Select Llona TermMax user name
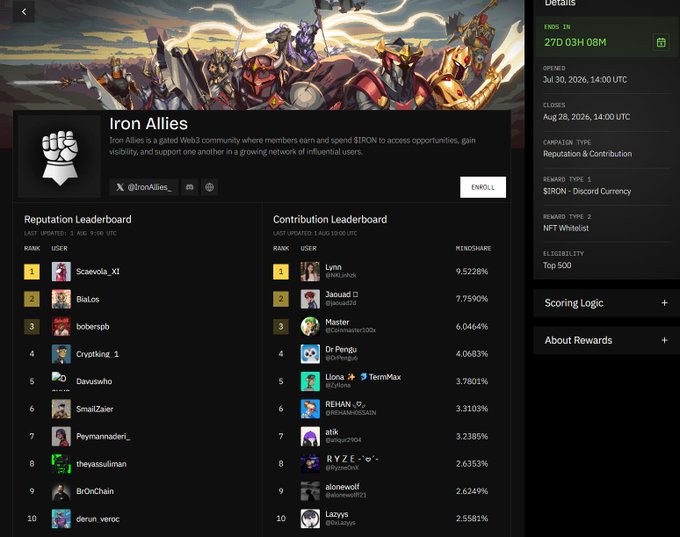 pyautogui.click(x=363, y=377)
